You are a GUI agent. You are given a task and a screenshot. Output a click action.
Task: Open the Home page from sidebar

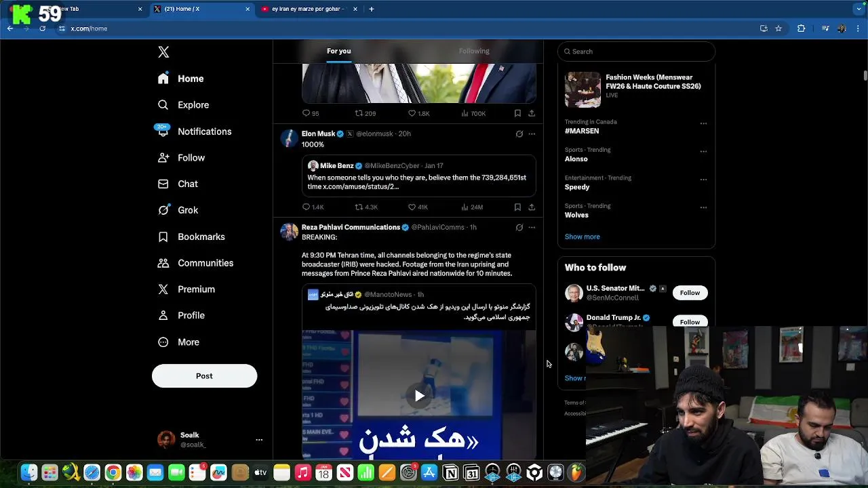click(180, 79)
